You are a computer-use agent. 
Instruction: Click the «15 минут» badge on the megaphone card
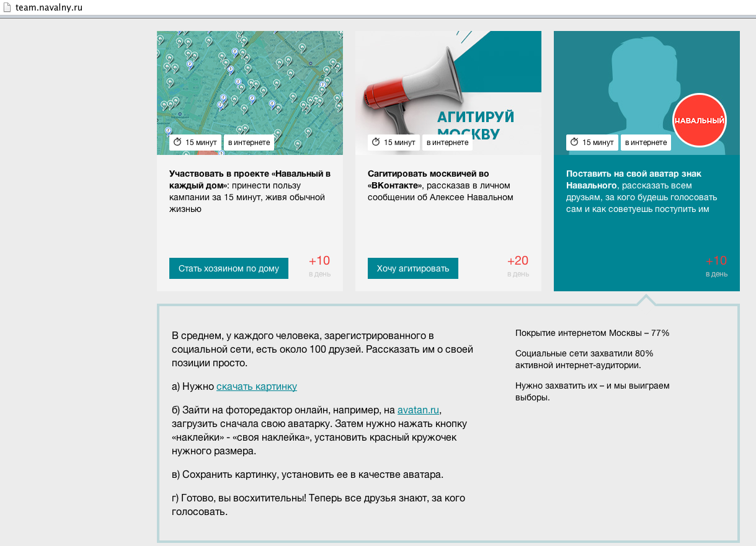tap(394, 143)
